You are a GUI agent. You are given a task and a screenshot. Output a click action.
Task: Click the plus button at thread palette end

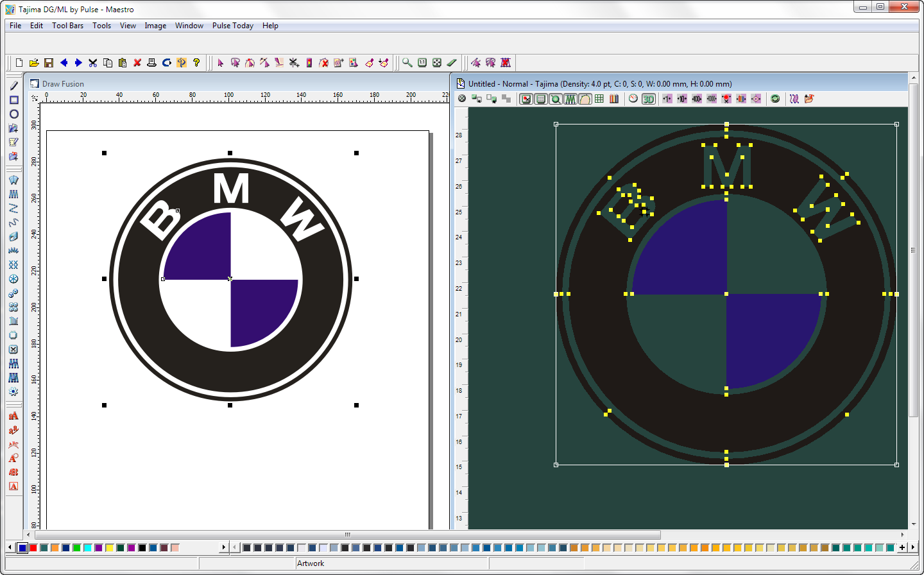click(902, 547)
